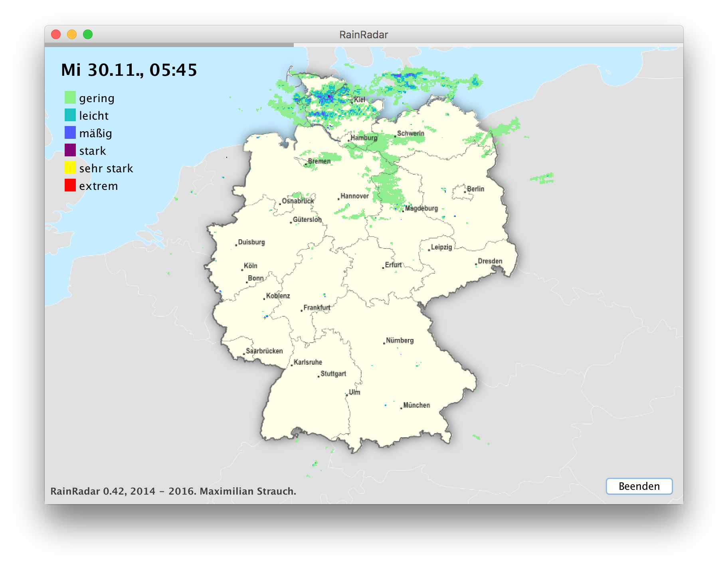Click Magdeburg city label
728x568 pixels.
[421, 208]
